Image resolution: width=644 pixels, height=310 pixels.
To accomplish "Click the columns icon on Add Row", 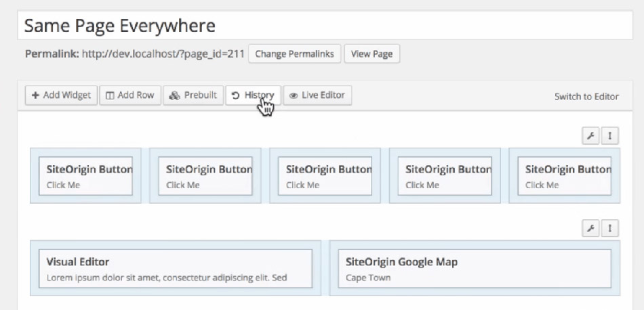I will pyautogui.click(x=110, y=95).
